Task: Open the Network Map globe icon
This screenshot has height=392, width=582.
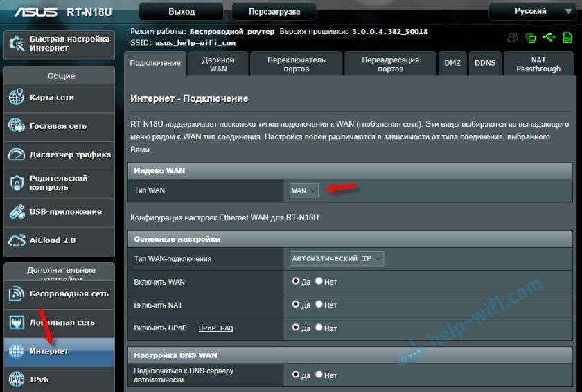Action: pos(17,98)
